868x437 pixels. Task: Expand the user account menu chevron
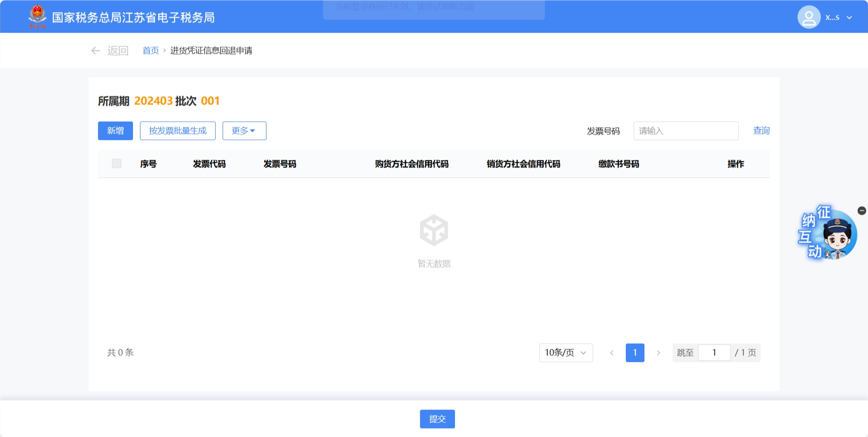click(849, 18)
